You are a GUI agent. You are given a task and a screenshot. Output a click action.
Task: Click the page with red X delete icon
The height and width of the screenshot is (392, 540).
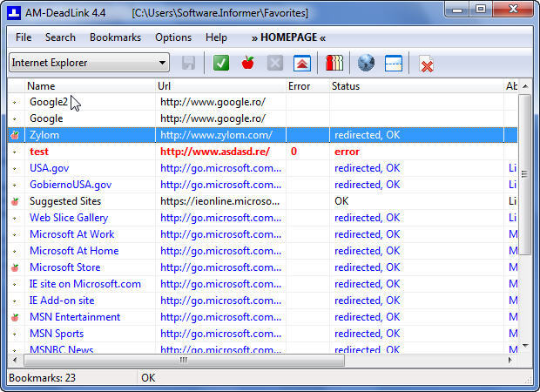[x=426, y=64]
